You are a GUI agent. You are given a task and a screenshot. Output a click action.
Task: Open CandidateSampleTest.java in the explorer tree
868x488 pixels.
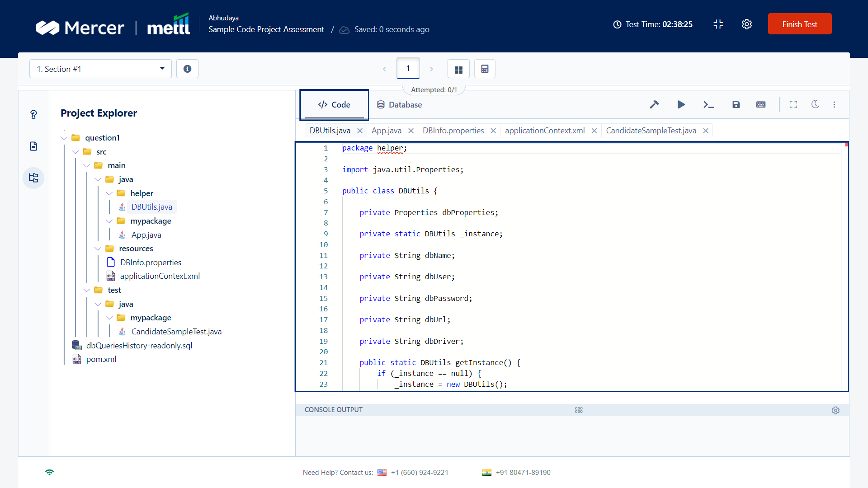176,332
